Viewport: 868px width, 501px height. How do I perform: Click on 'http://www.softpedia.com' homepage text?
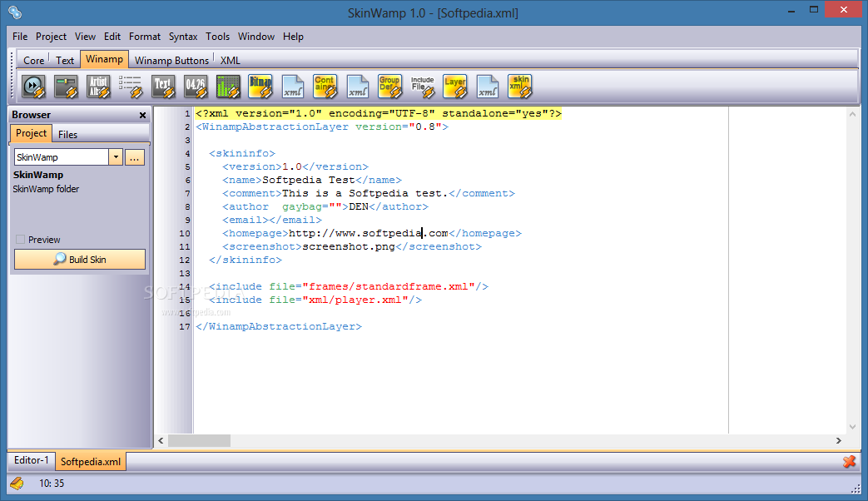(x=368, y=233)
